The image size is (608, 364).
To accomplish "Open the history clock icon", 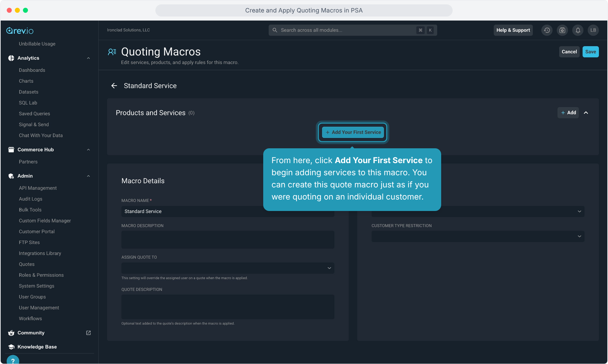I will [547, 30].
